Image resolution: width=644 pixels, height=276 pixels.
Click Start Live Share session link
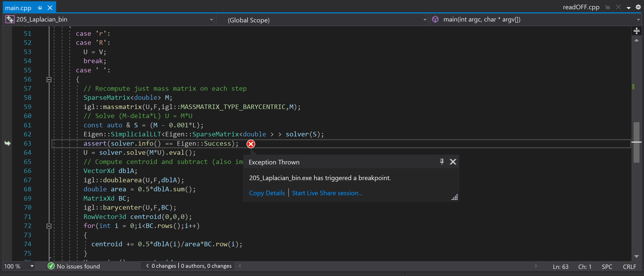click(x=327, y=193)
